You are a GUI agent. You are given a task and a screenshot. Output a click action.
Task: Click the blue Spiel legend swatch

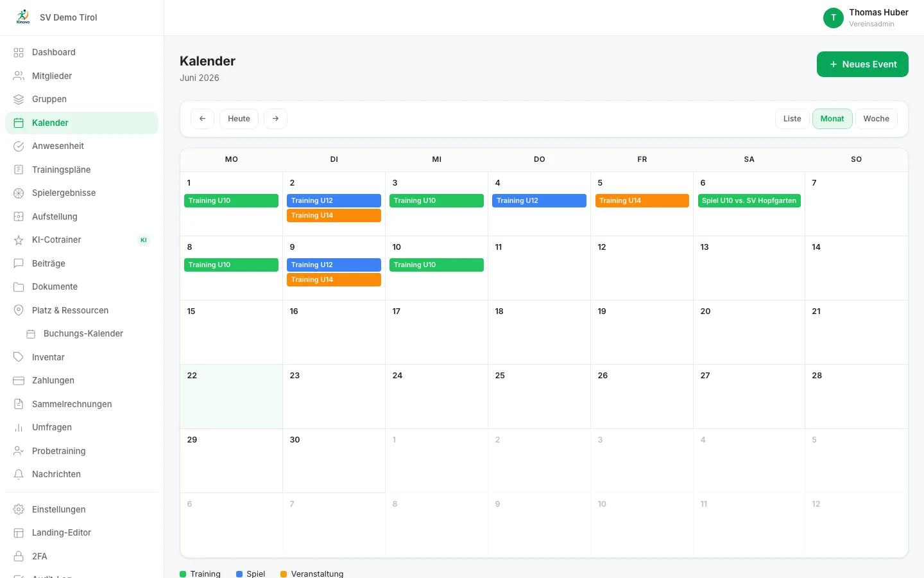click(239, 574)
